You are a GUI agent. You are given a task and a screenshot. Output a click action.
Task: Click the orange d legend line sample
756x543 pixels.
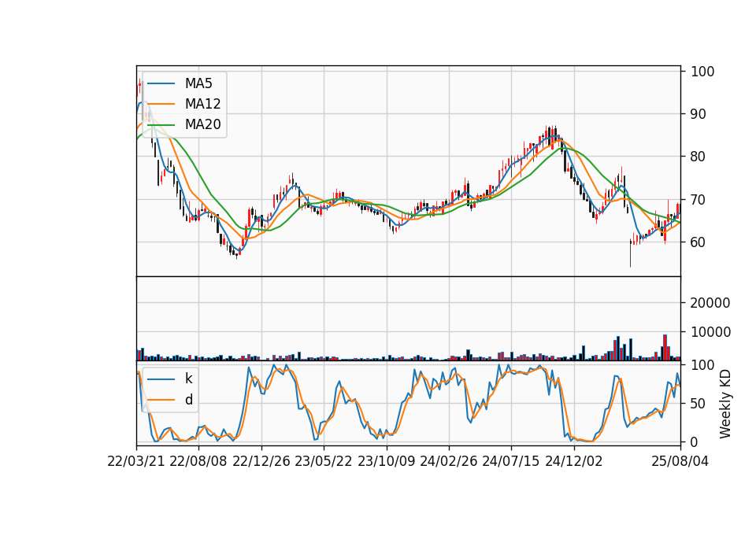pos(161,400)
